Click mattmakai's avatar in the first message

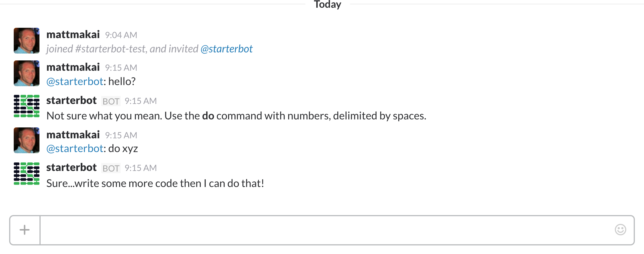pos(26,41)
